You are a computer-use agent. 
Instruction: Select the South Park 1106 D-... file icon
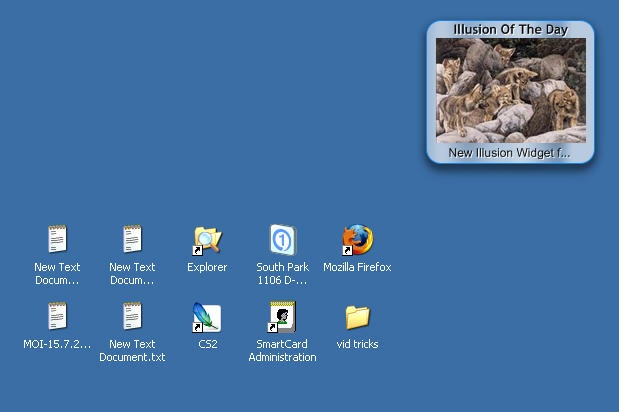(283, 240)
